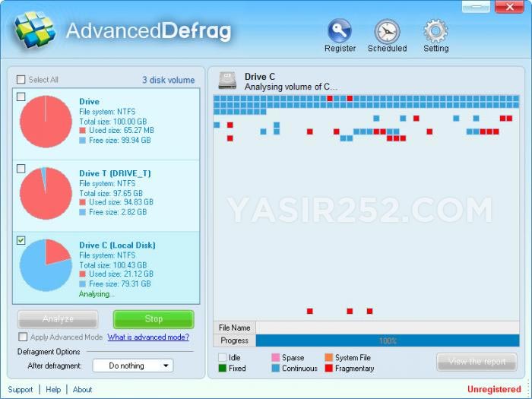Click the '3 disk volume' text
This screenshot has height=399, width=532.
pyautogui.click(x=168, y=80)
